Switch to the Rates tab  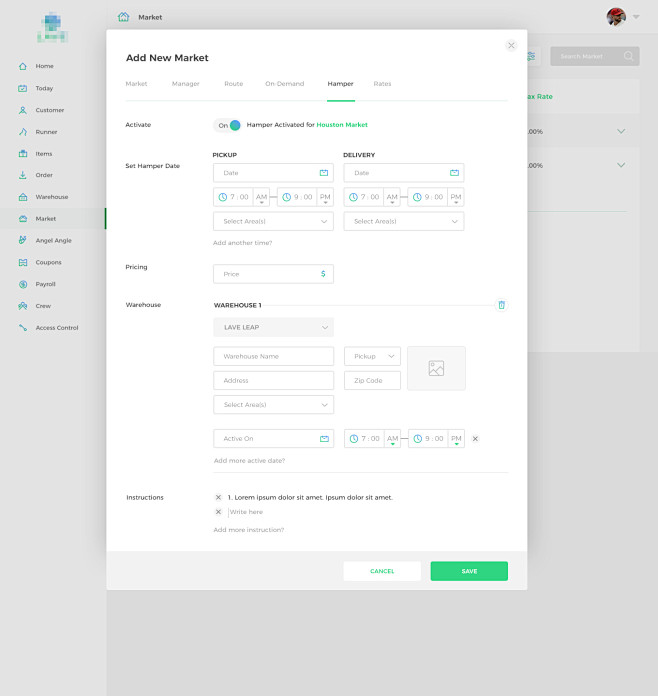382,84
